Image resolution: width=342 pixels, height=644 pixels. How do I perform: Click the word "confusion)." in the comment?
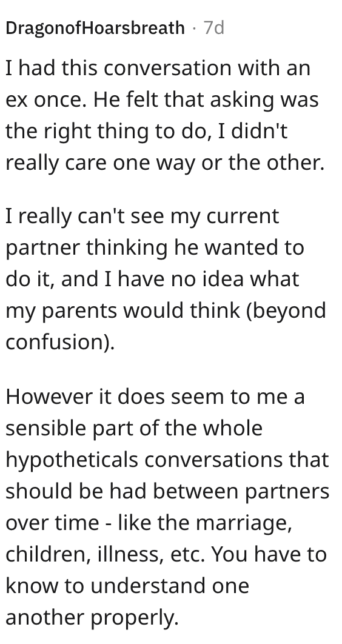[x=60, y=342]
